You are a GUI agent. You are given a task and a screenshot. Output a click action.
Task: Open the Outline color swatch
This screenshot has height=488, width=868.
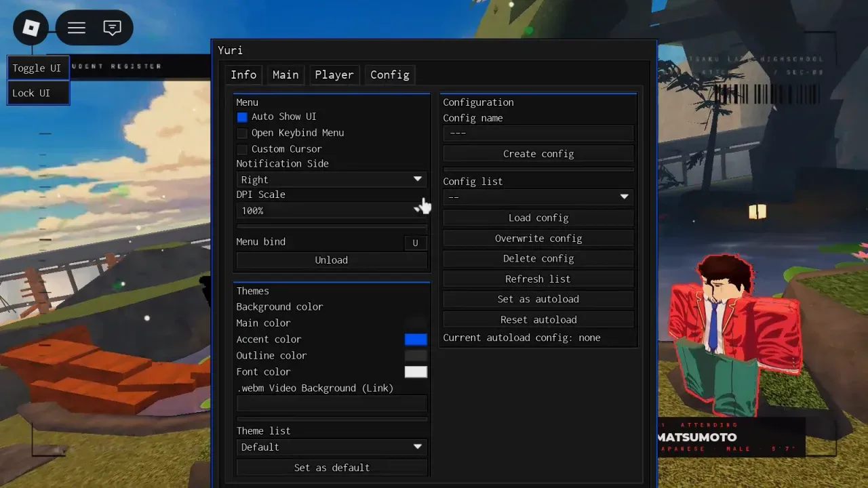click(416, 356)
